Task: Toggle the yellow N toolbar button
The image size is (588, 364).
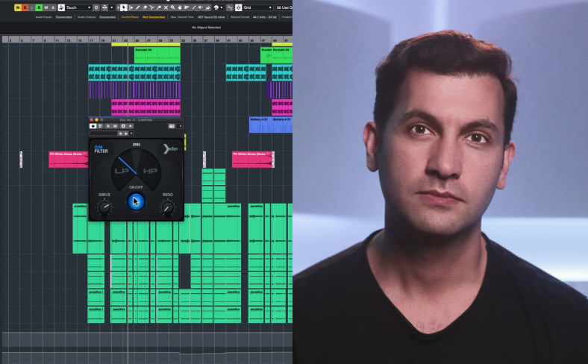Action: (18, 7)
